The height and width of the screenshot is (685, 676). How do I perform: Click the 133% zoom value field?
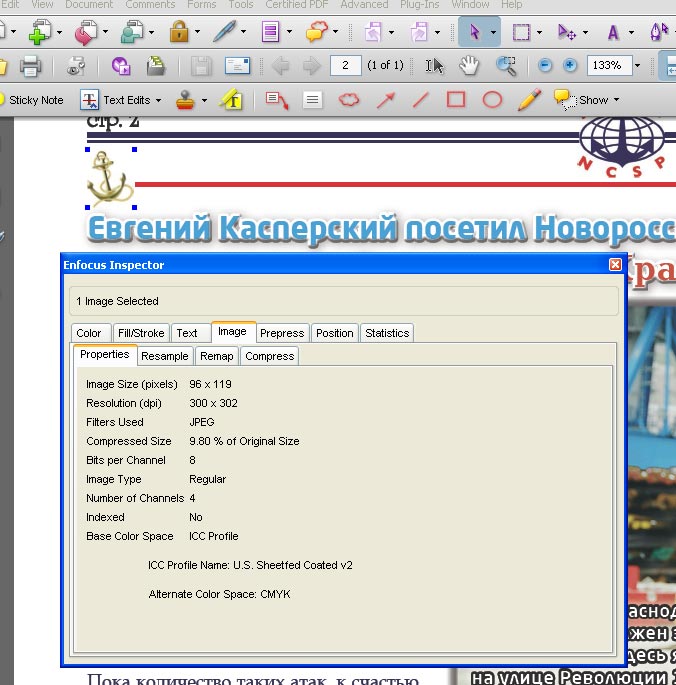pyautogui.click(x=610, y=66)
